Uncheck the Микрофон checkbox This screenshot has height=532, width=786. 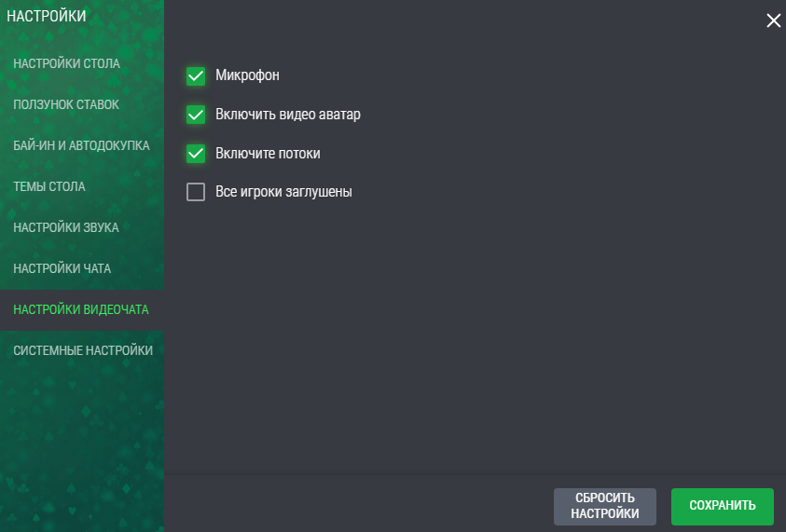click(196, 75)
